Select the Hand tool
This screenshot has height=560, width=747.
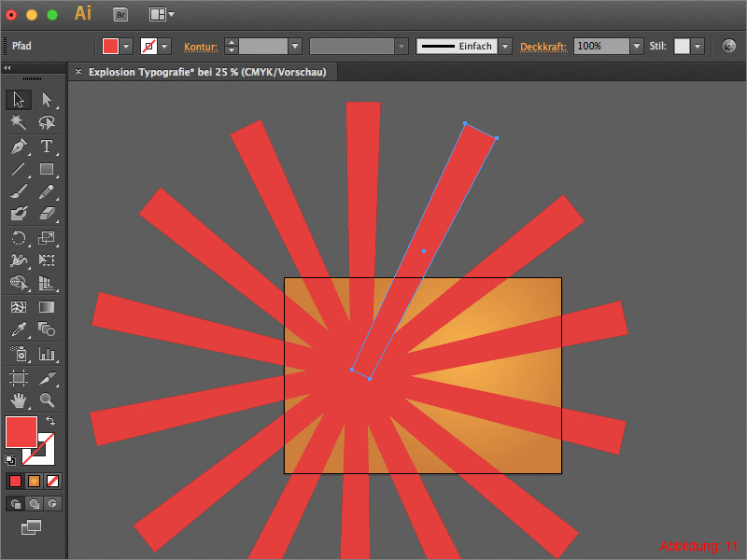click(x=19, y=400)
